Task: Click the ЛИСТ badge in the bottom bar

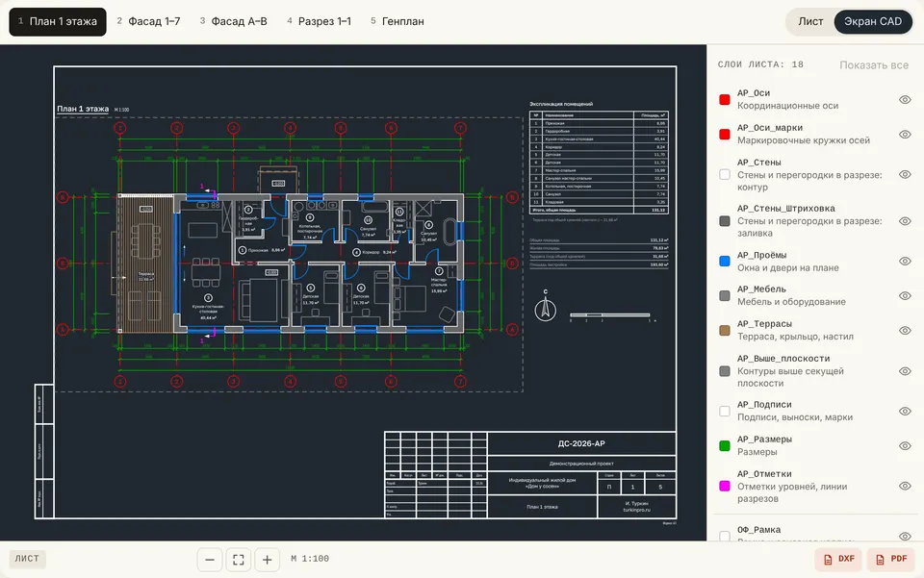Action: click(x=27, y=559)
